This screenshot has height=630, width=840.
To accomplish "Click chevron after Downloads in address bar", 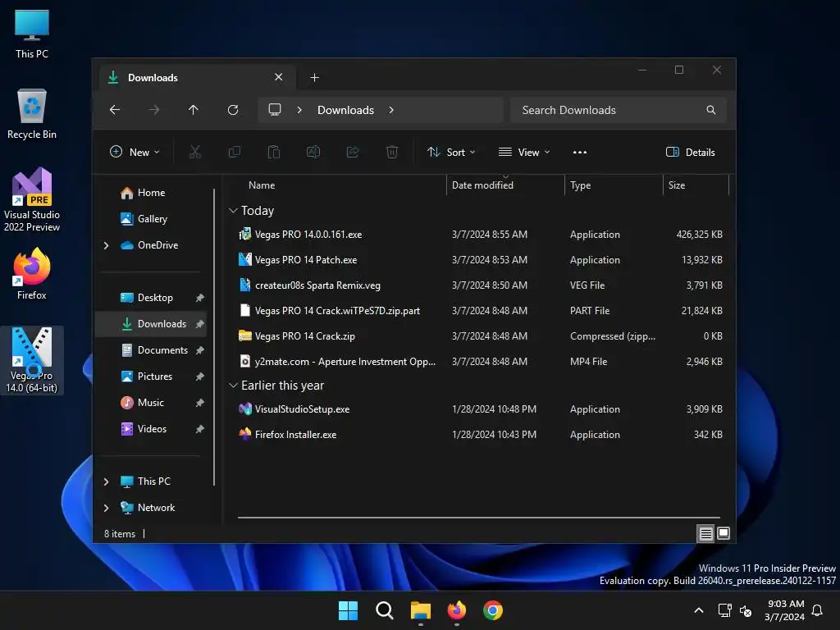I will click(391, 110).
